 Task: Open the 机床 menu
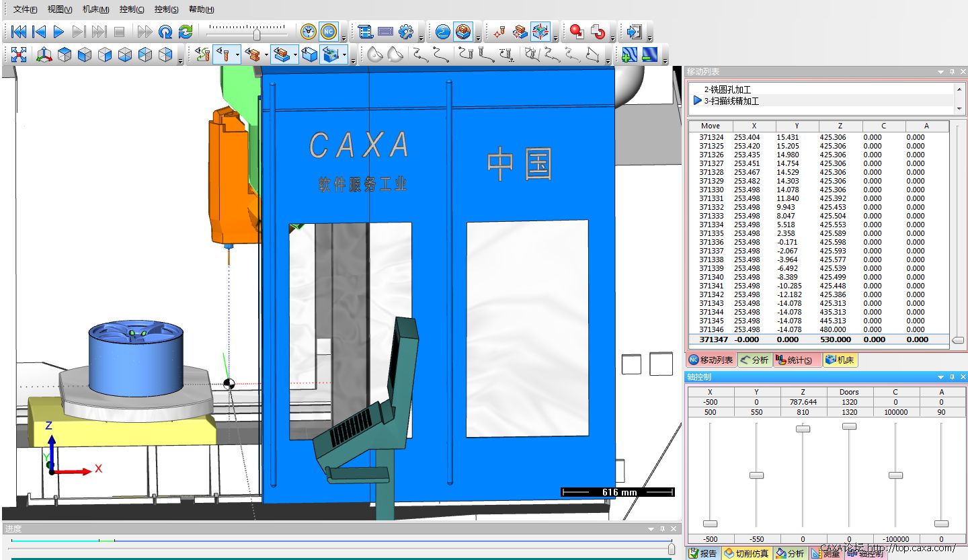(95, 9)
